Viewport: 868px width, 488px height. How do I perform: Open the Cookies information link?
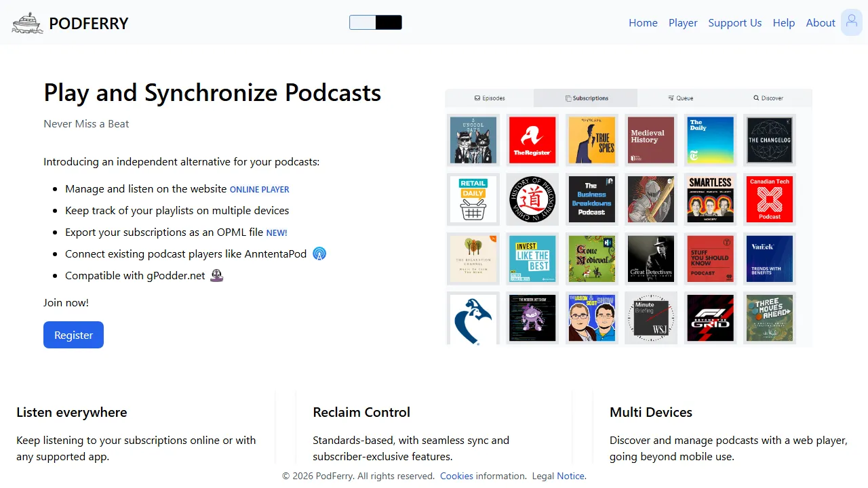(x=456, y=476)
